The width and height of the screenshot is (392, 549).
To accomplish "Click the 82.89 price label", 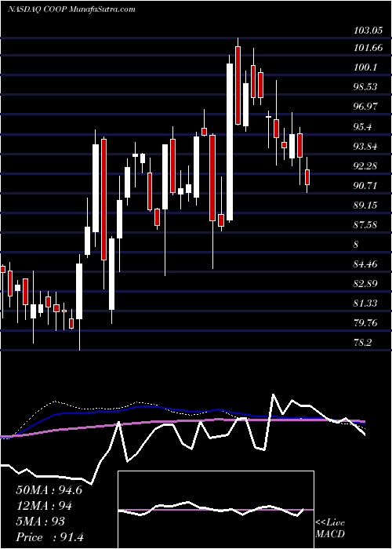I will coord(365,284).
